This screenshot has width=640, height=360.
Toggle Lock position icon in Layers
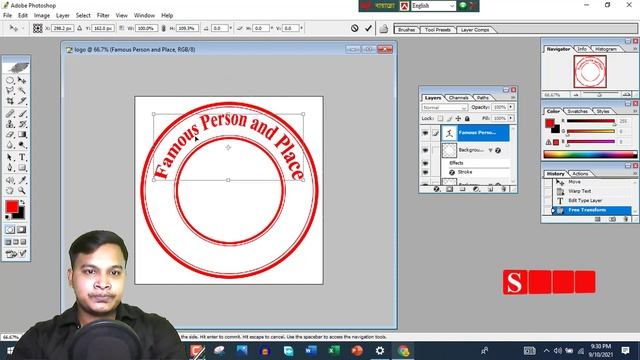point(458,118)
